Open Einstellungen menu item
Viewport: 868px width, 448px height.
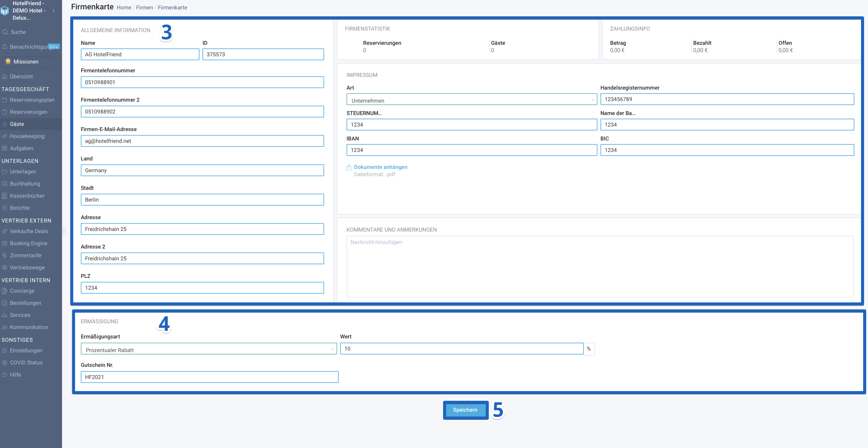tap(31, 351)
